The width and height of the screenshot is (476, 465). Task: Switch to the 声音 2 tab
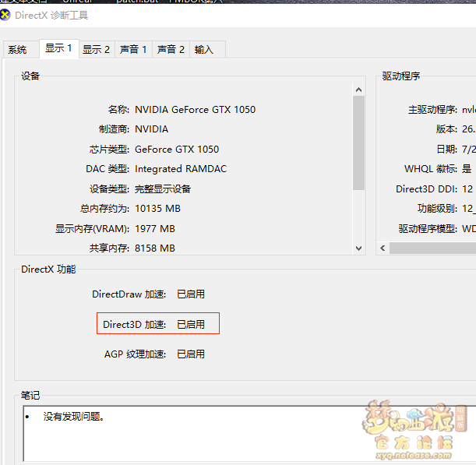[171, 50]
